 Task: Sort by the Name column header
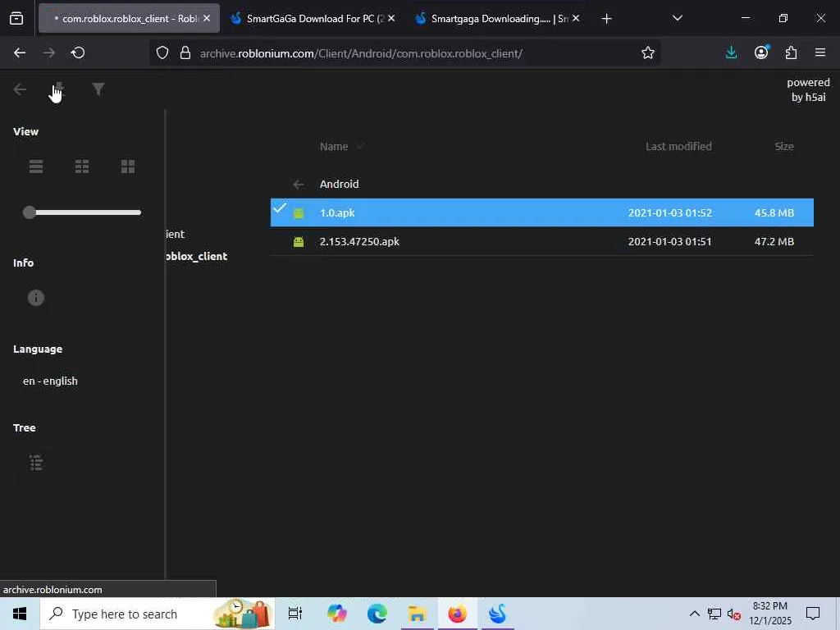pos(334,146)
